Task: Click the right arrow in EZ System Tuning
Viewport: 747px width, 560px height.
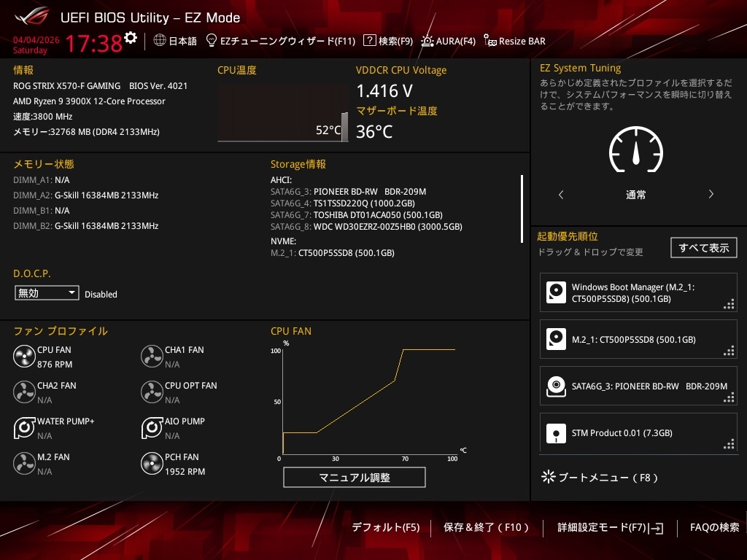Action: (711, 195)
